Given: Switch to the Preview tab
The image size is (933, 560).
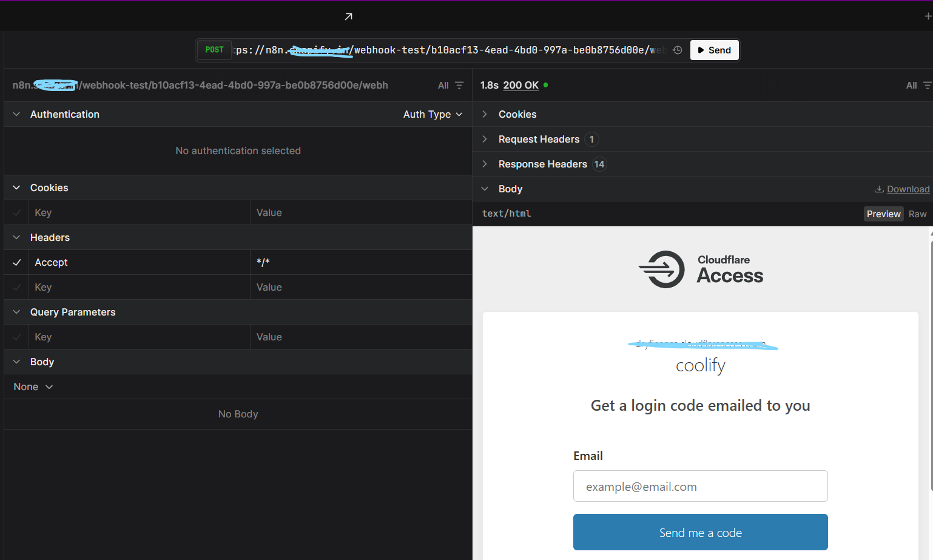Looking at the screenshot, I should click(x=884, y=214).
